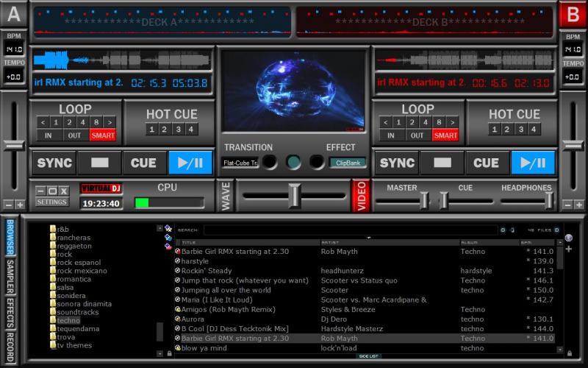The image size is (588, 368).
Task: Click in the search field
Action: tap(351, 230)
